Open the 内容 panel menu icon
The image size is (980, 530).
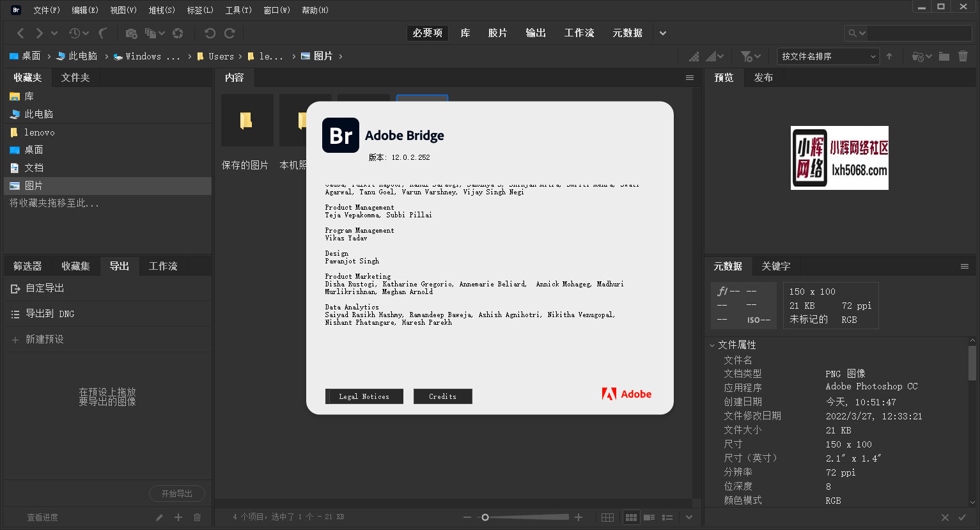click(x=689, y=77)
